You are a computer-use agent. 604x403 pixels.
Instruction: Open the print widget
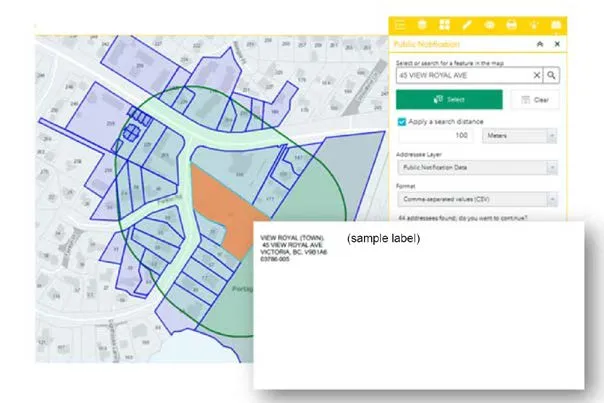(512, 25)
